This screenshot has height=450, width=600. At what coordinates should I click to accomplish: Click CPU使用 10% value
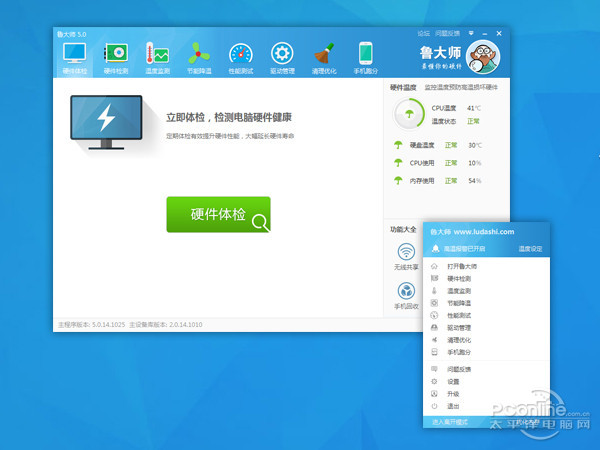[475, 163]
